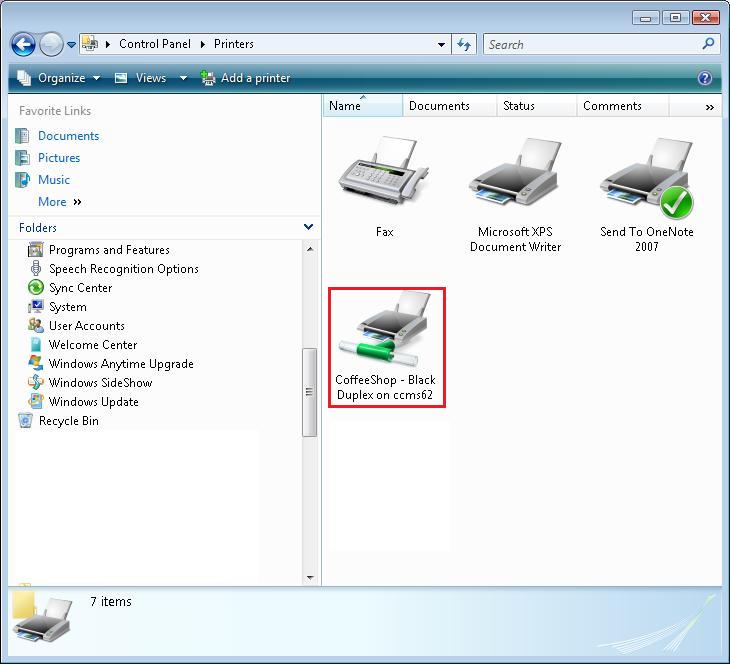Image resolution: width=730 pixels, height=664 pixels.
Task: Click the folder tree scrollbar thumb
Action: [309, 392]
